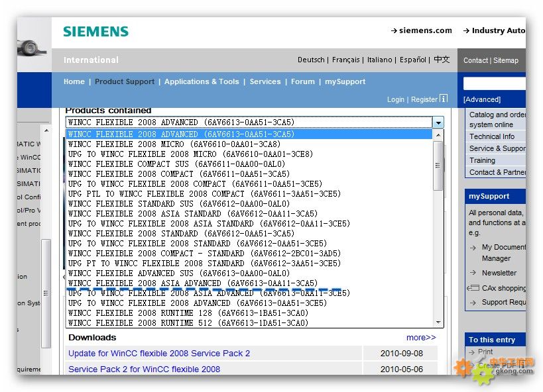Select WINCC FLEXIBLE 2008 MICRO (6AV6610-0AA01-3CA8)
This screenshot has width=543, height=392.
click(249, 144)
